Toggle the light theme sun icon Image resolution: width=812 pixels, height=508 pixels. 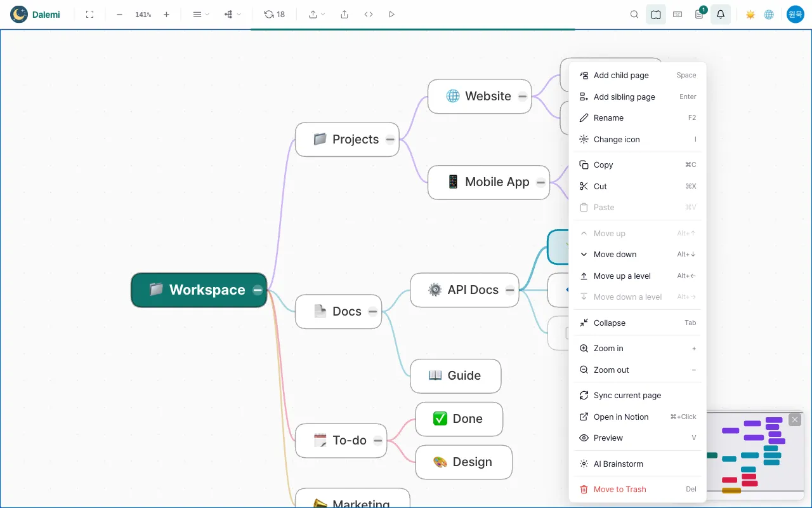[x=750, y=14]
